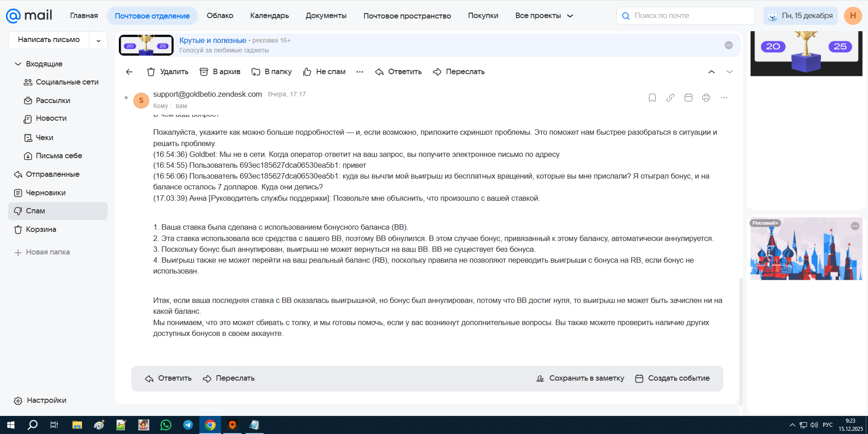Open dropdown arrow next to Написать письмо

pos(99,41)
